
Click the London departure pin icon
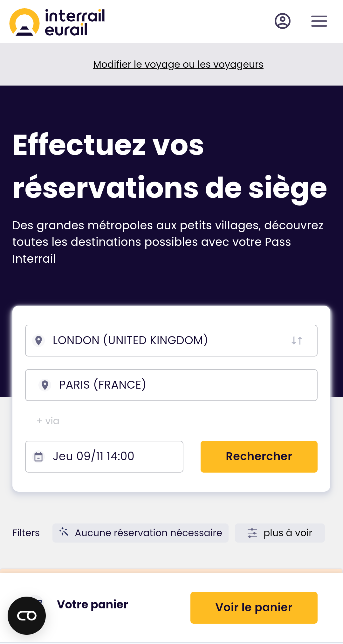pos(39,341)
